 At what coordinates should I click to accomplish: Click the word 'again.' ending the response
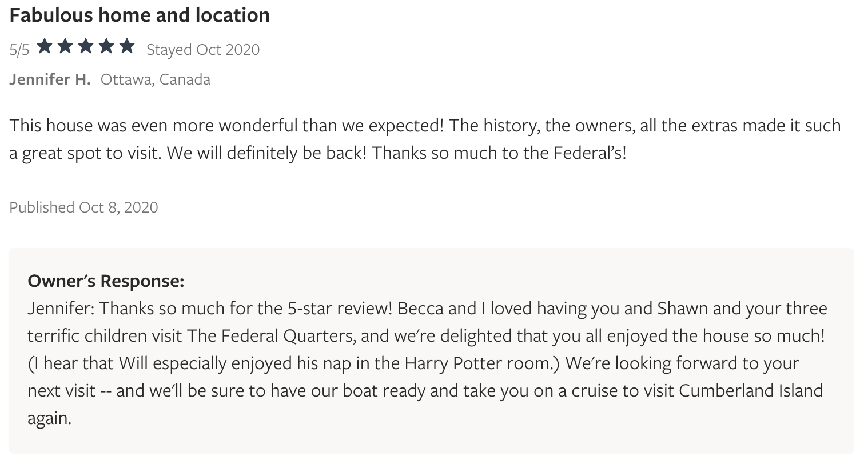click(50, 419)
